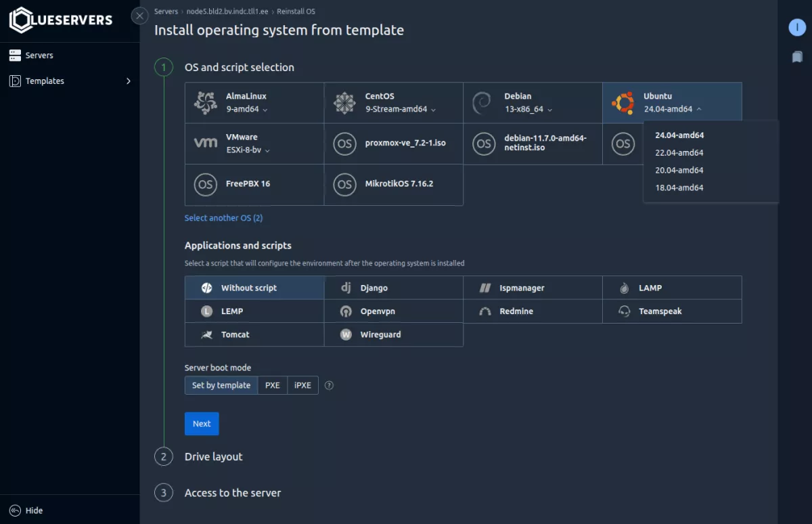Click the proxmox-ve_7.2-1.iso OS icon
The image size is (812, 524).
tap(344, 144)
